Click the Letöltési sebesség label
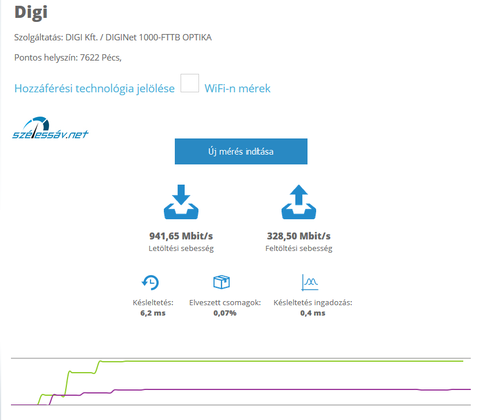The width and height of the screenshot is (480, 420). 181,248
